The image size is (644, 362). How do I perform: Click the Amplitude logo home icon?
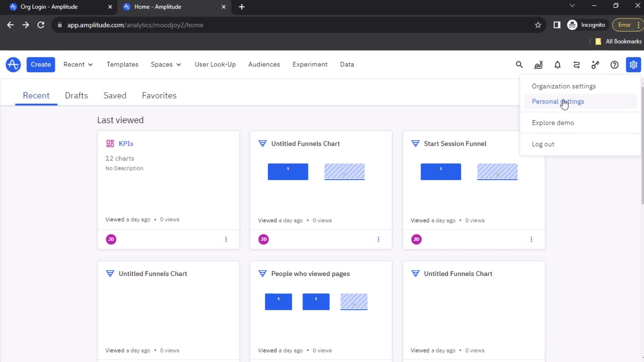click(13, 65)
